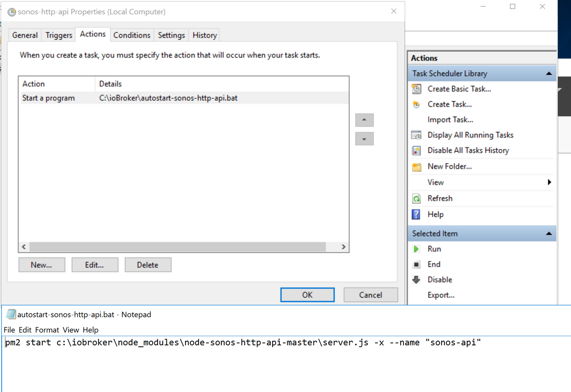Click the left scroll arrow of action list
This screenshot has height=392, width=571.
pos(24,247)
